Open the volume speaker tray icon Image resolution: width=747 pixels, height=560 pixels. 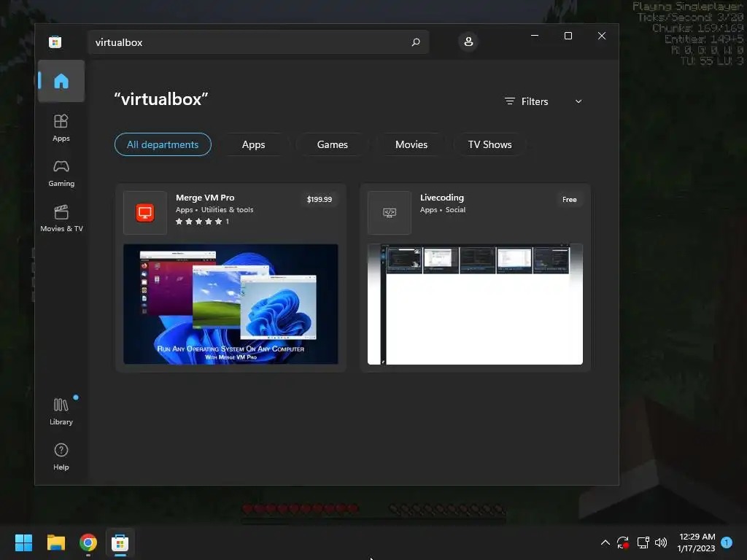tap(661, 542)
